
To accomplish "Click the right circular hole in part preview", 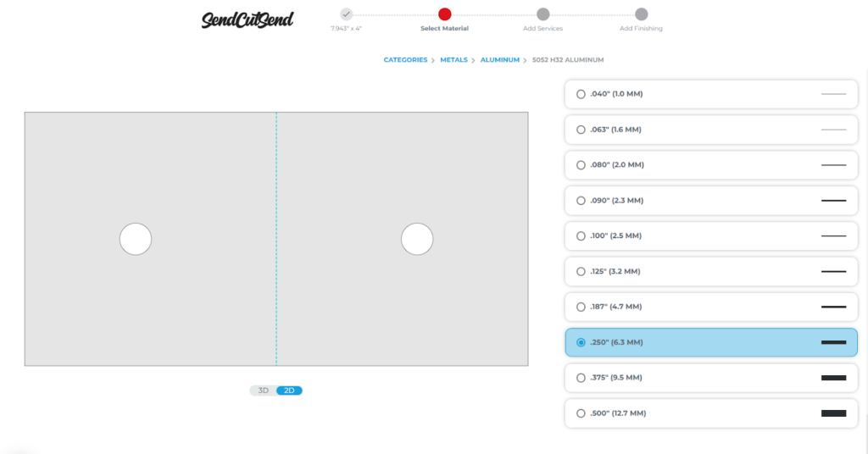I will [x=417, y=239].
